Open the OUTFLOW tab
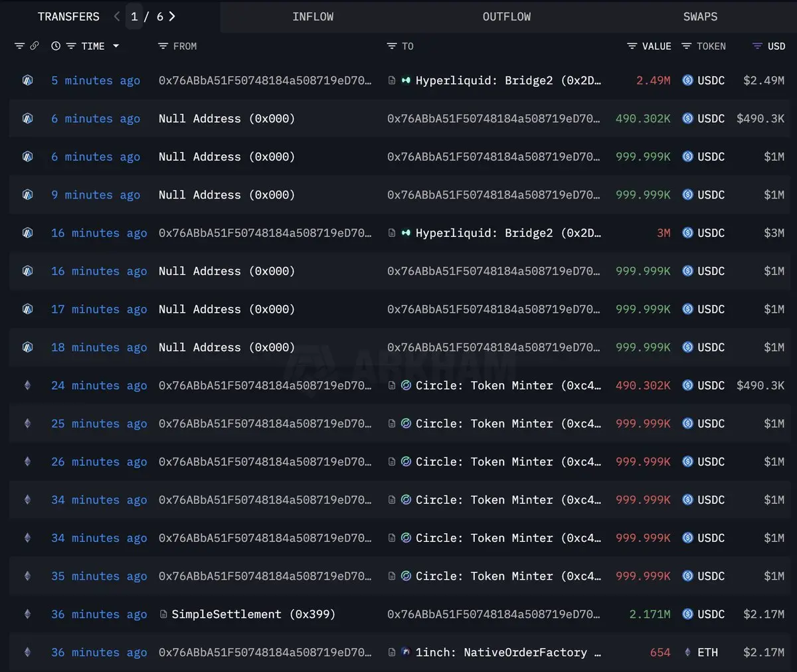Image resolution: width=797 pixels, height=672 pixels. [x=507, y=17]
